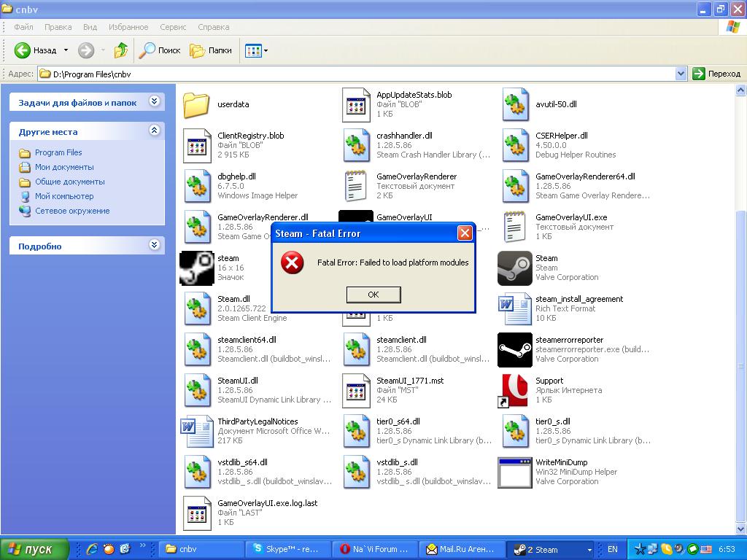Open the Вид menu
Image resolution: width=747 pixels, height=560 pixels.
(90, 27)
